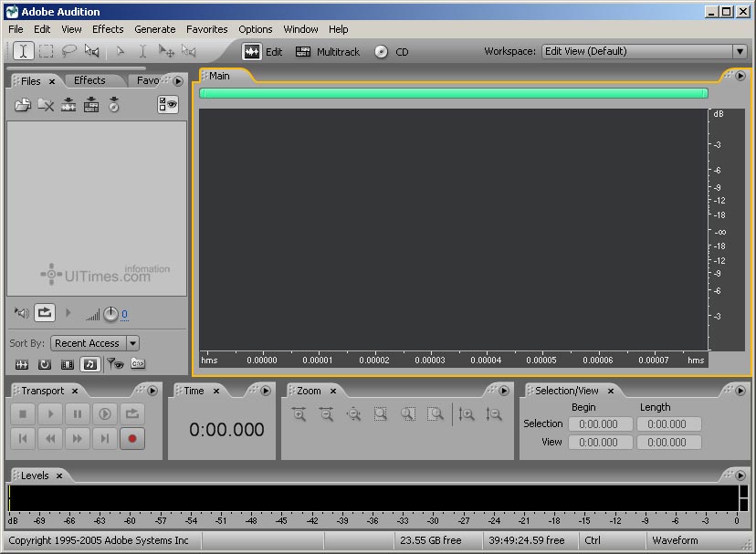Screen dimensions: 756x554
Task: Click the Zoom to Selection icon
Action: [381, 413]
